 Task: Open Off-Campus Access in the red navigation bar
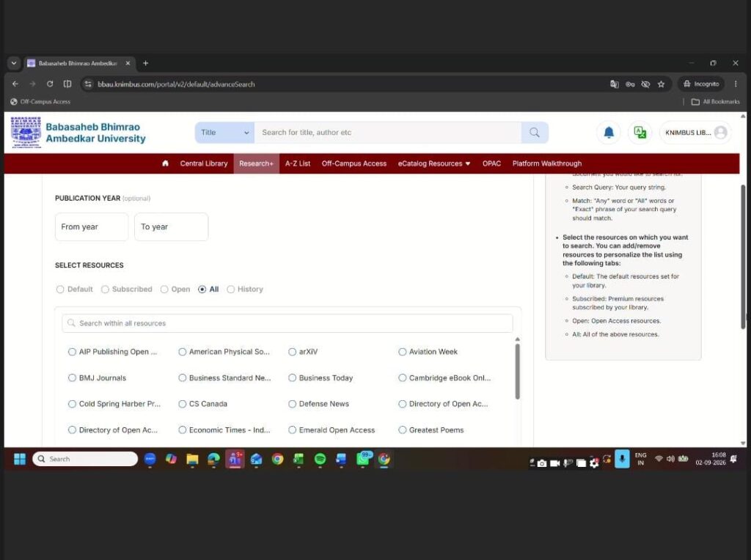pyautogui.click(x=354, y=163)
